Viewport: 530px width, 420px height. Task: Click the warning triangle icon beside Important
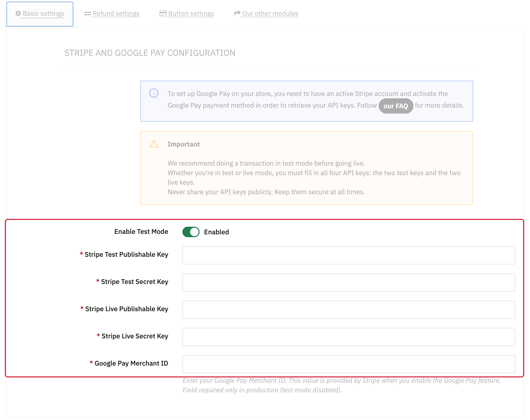click(x=154, y=144)
